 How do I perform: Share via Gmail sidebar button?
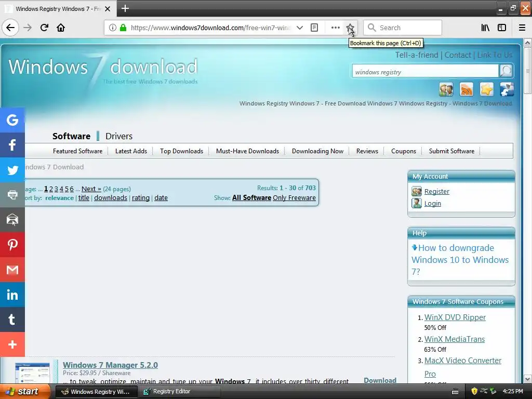coord(12,270)
